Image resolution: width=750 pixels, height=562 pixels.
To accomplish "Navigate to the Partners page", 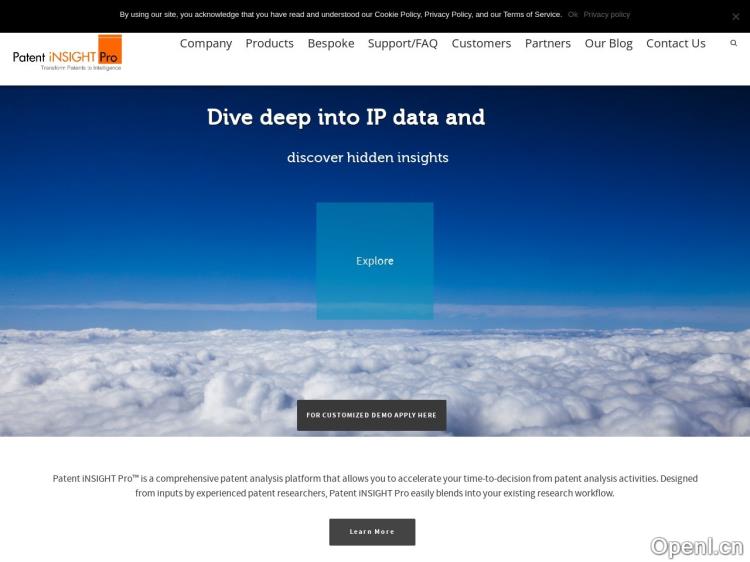I will 547,43.
